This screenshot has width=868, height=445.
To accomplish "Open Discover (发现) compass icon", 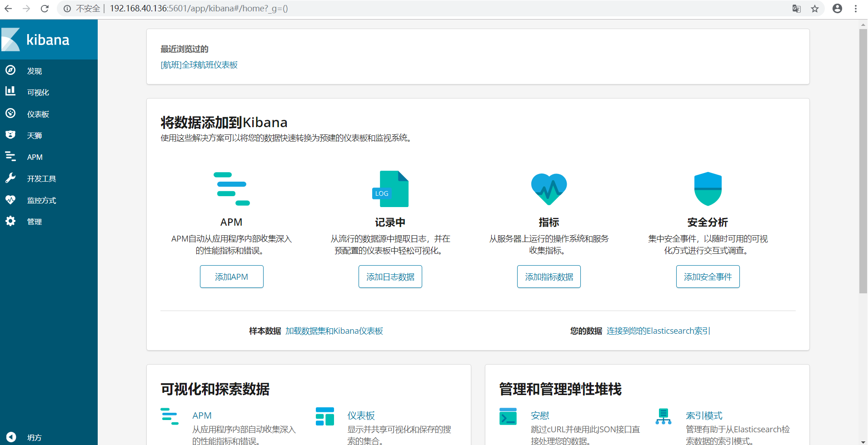I will point(10,70).
